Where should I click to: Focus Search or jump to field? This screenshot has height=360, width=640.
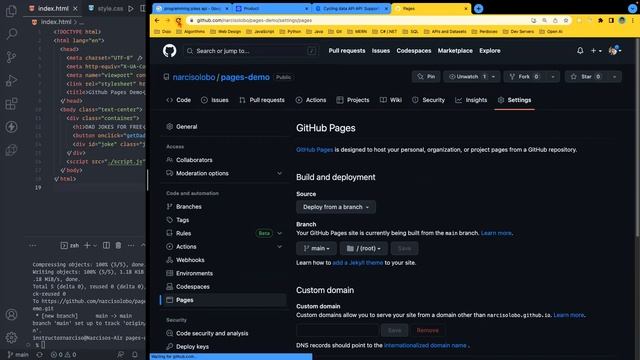(251, 51)
